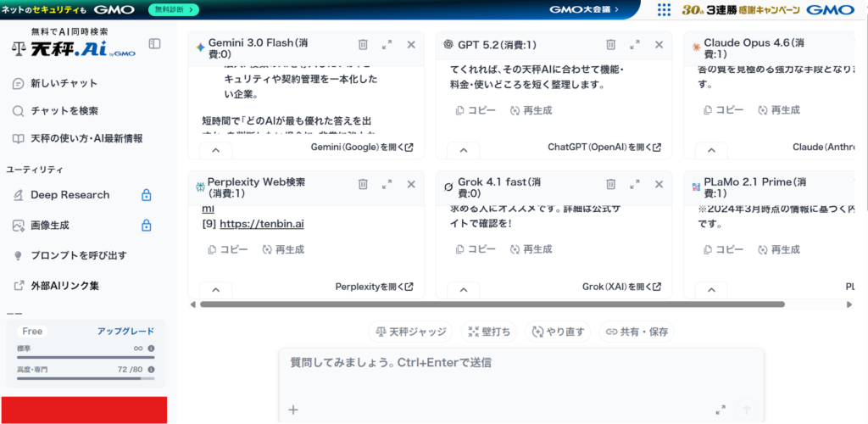Click the Deep Research lock icon
This screenshot has height=424, width=868.
click(x=146, y=195)
